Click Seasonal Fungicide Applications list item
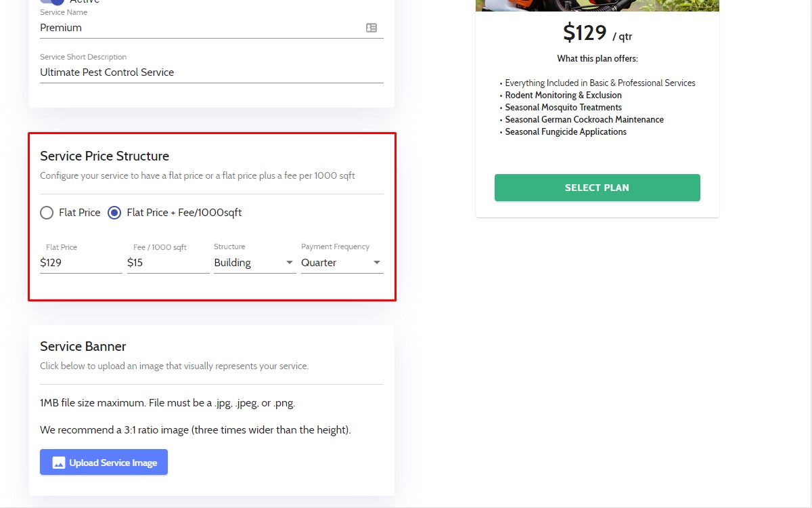The width and height of the screenshot is (812, 508). (566, 132)
